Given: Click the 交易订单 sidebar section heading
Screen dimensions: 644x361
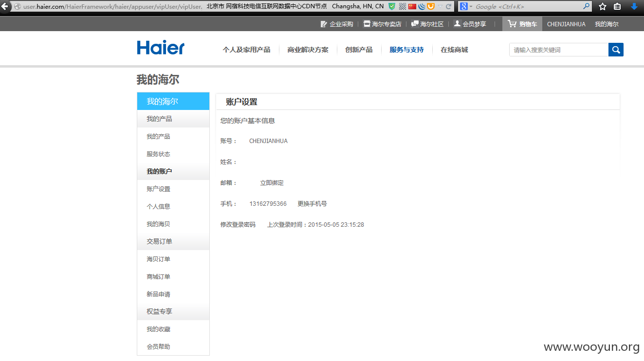Looking at the screenshot, I should (159, 241).
